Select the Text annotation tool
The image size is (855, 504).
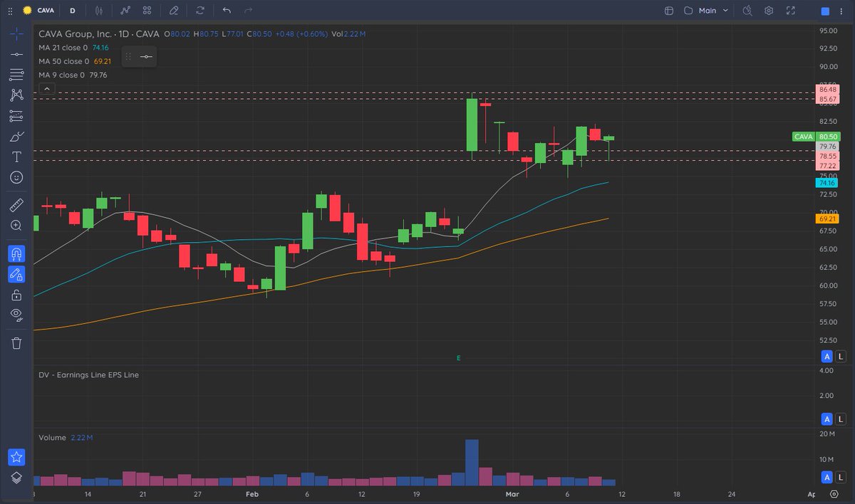tap(16, 156)
